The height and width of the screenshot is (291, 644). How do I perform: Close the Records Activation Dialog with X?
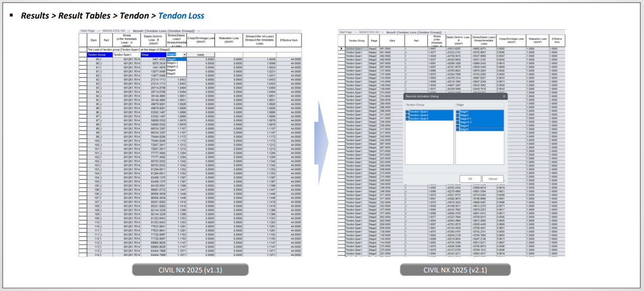coord(504,96)
